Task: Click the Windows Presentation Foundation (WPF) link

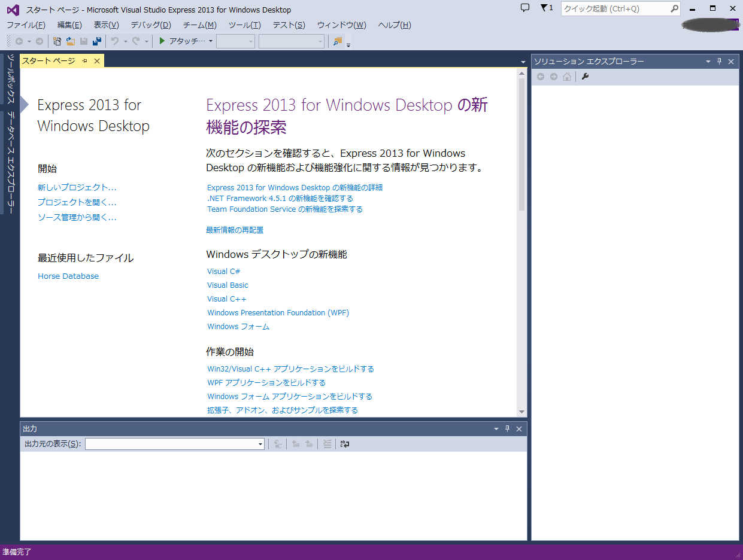Action: point(278,313)
